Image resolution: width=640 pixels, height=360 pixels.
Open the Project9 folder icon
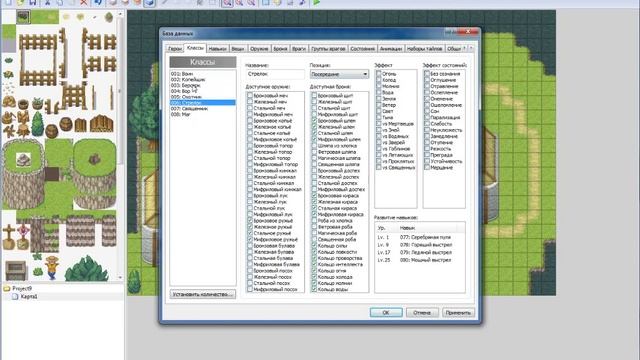(7, 288)
